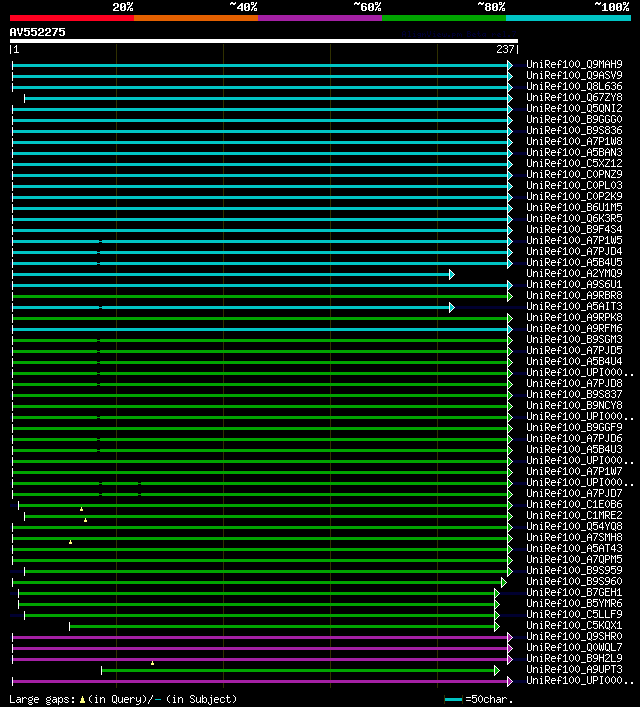Click the cyan alignment bar of UniRef100_A2YMQ9

(x=230, y=275)
